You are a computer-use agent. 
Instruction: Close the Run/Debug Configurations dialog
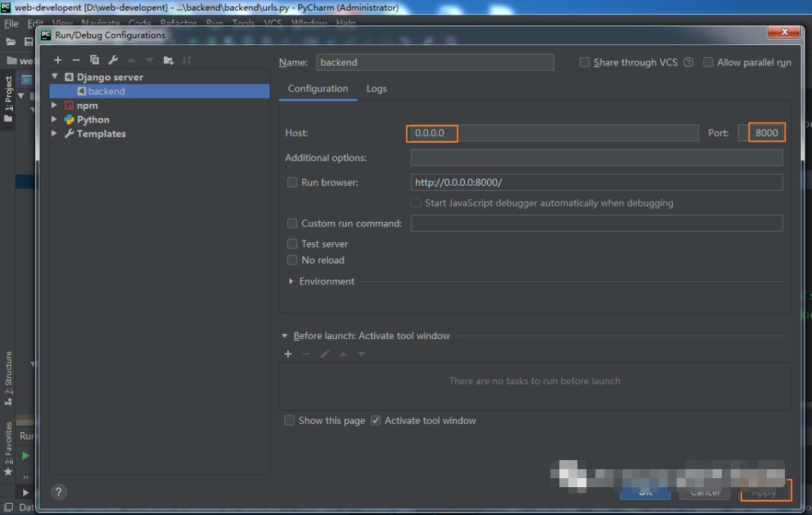coord(784,32)
